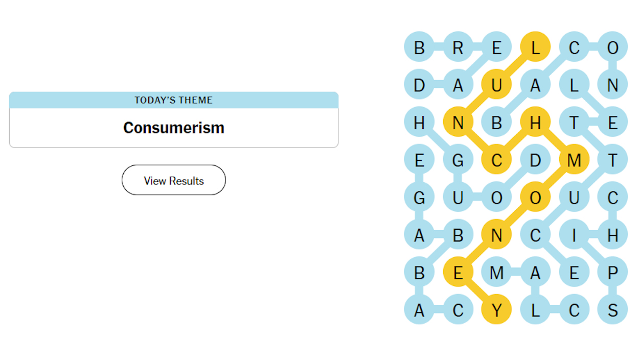Screen dimensions: 639x364
Task: Select the letter G in the fifth row leftmost
Action: point(419,197)
